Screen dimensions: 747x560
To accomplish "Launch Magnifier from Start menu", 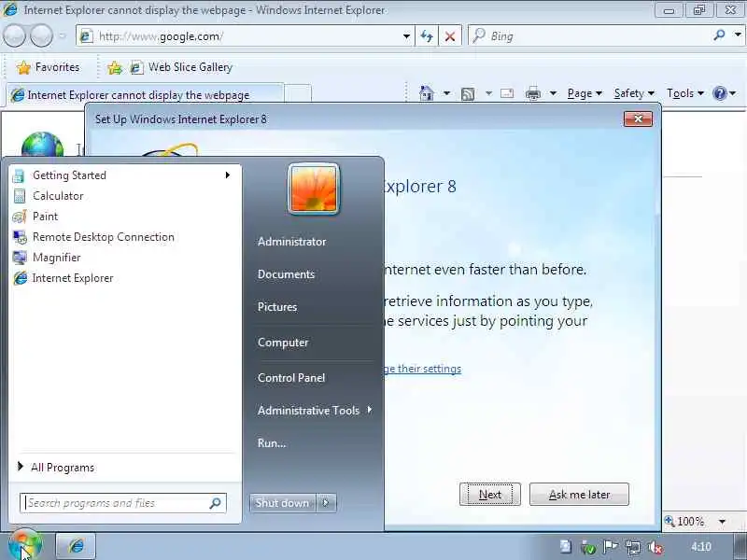I will point(124,258).
